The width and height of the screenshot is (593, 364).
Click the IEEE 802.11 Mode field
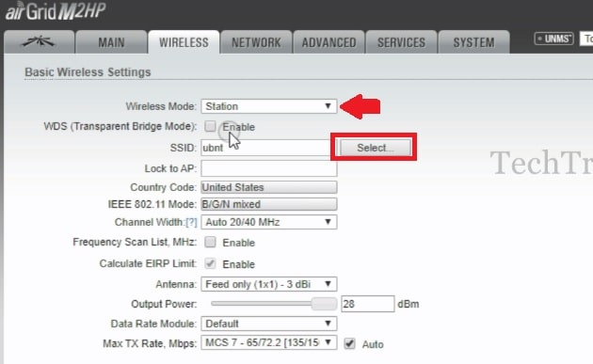click(x=269, y=204)
